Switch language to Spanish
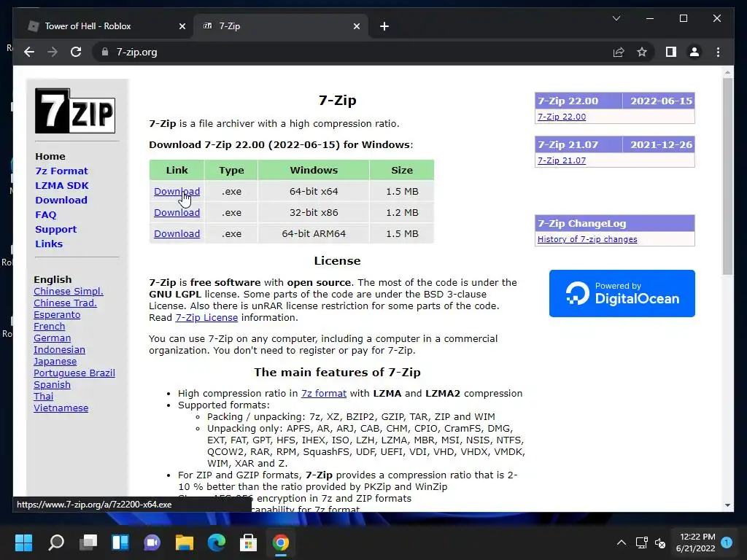 [52, 385]
